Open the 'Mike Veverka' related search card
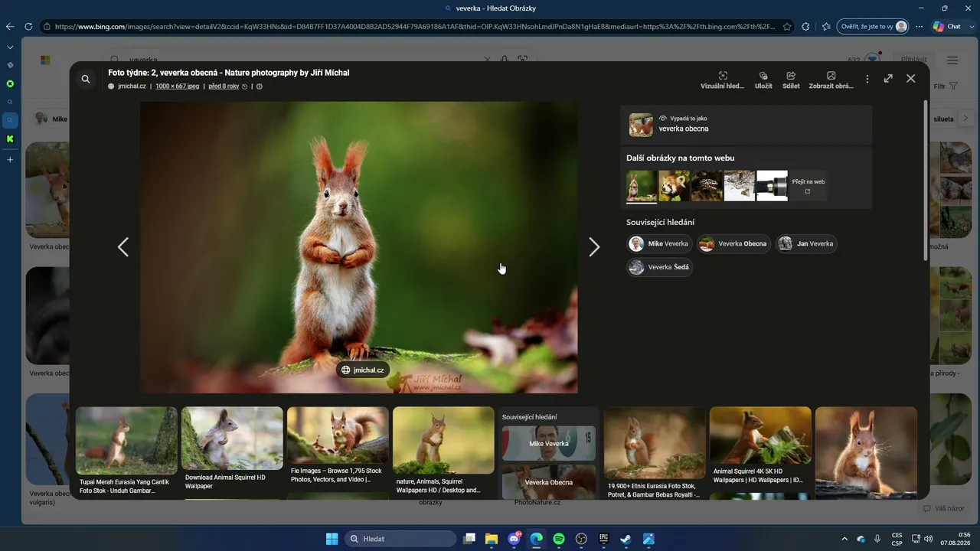Viewport: 980px width, 551px height. click(x=549, y=444)
